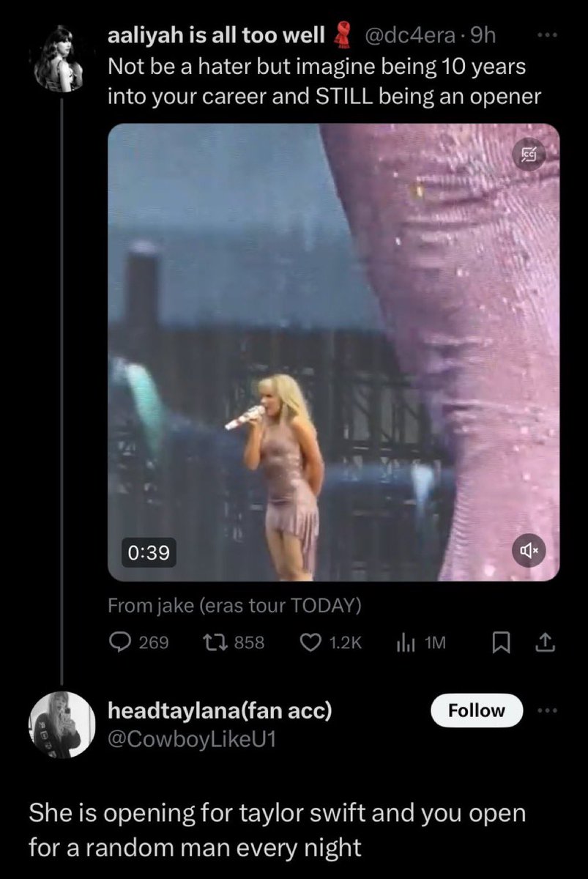
Task: Click the From jake video source label
Action: [234, 606]
